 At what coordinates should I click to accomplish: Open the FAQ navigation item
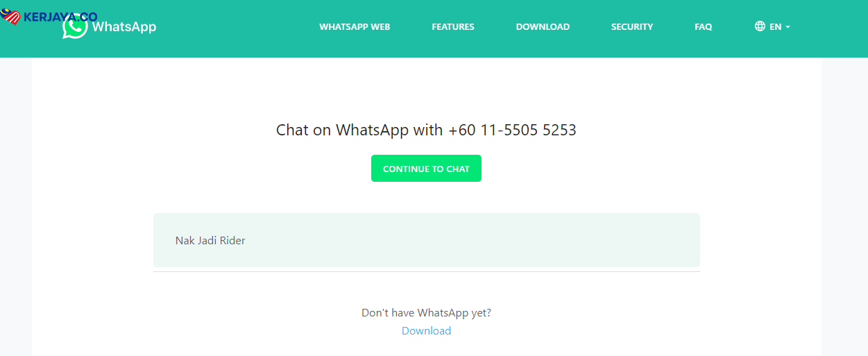[x=703, y=27]
